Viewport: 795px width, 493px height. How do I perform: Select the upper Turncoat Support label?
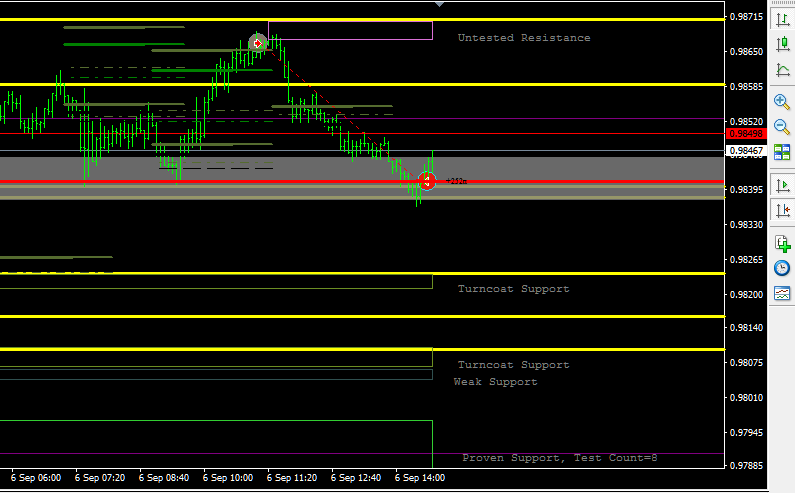pos(514,289)
